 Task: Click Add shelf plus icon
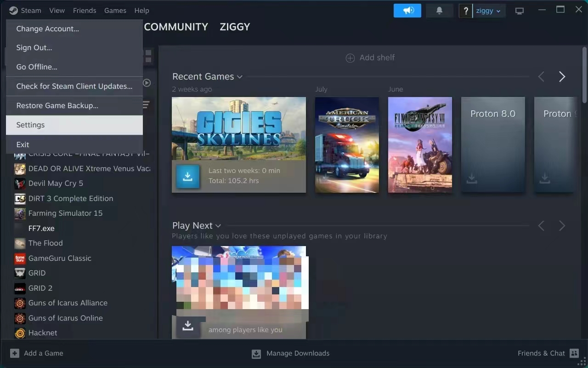point(350,58)
